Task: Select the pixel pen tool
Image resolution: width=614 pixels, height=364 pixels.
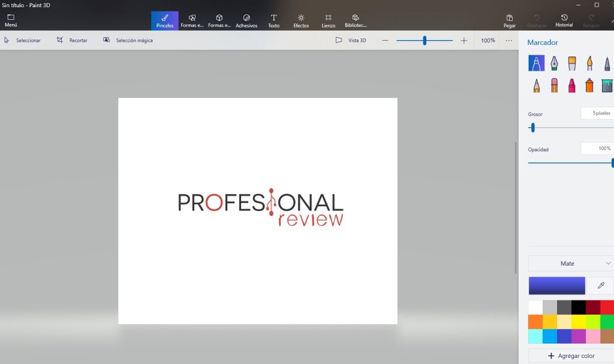Action: pos(607,63)
